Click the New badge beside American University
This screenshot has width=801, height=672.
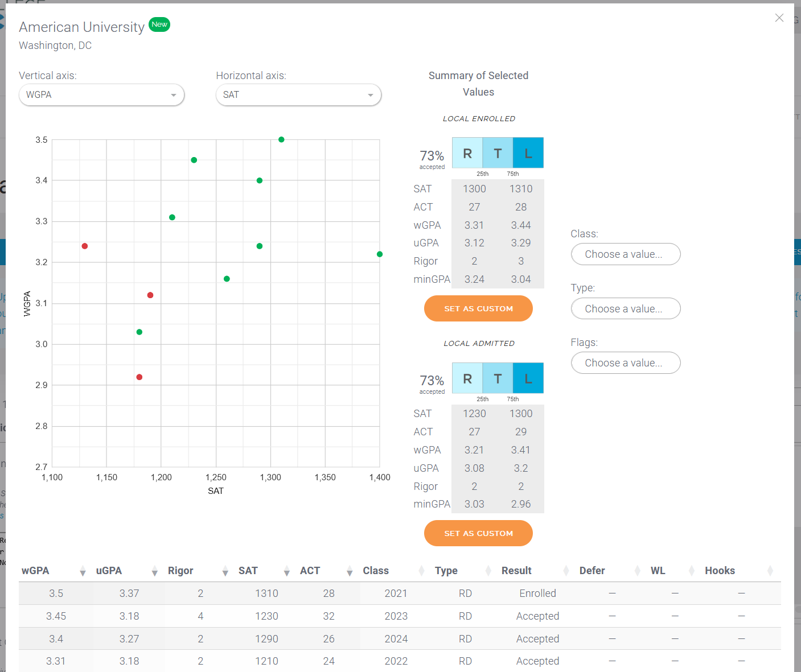pos(159,24)
